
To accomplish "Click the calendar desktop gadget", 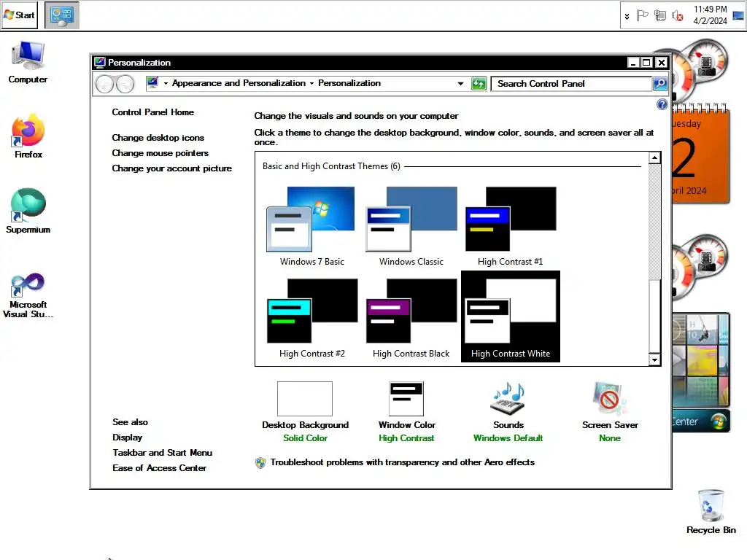I will coord(700,155).
